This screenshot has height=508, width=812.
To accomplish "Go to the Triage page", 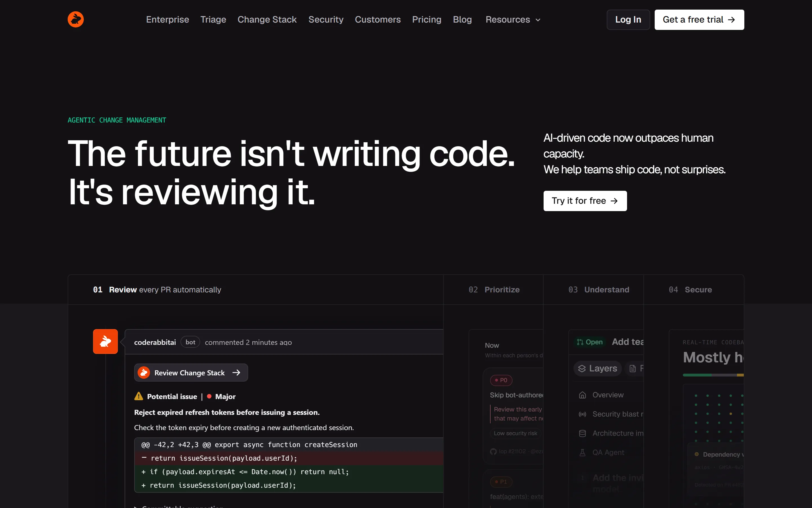I will click(213, 19).
